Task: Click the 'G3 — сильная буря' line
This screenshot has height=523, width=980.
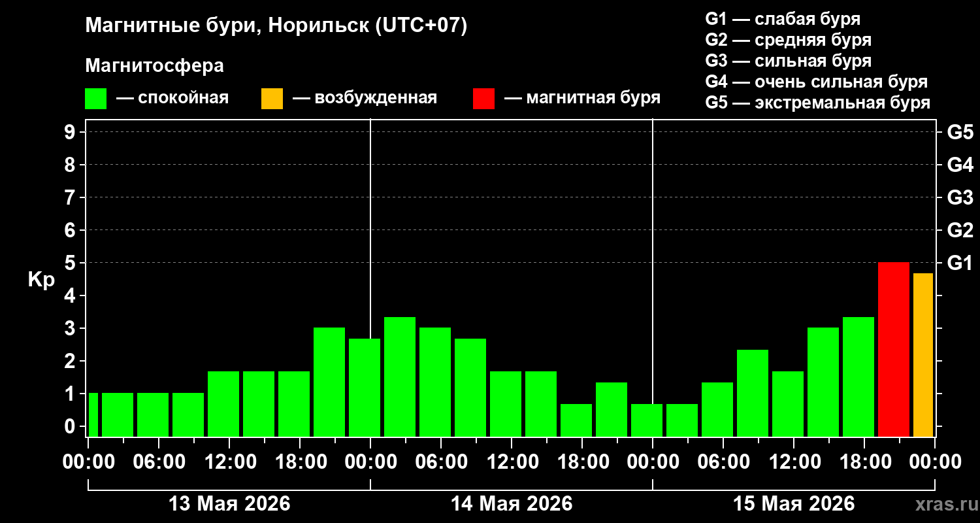Action: coord(788,61)
